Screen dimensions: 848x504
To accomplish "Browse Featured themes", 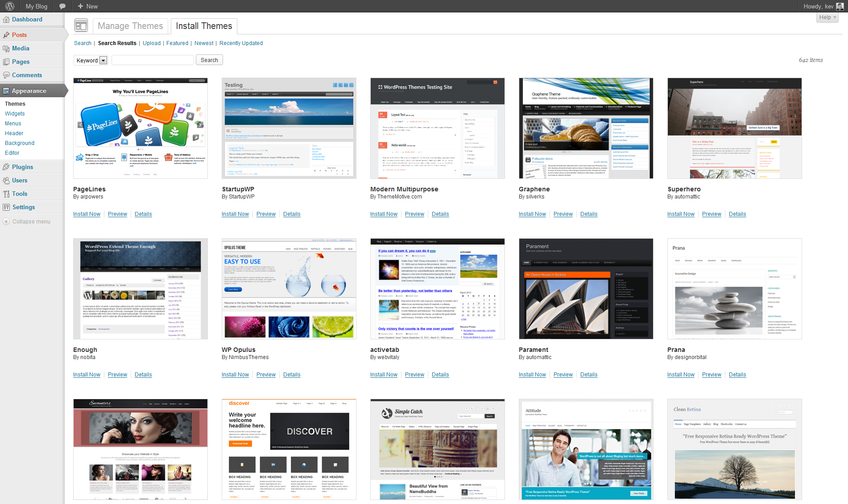I will pos(177,43).
